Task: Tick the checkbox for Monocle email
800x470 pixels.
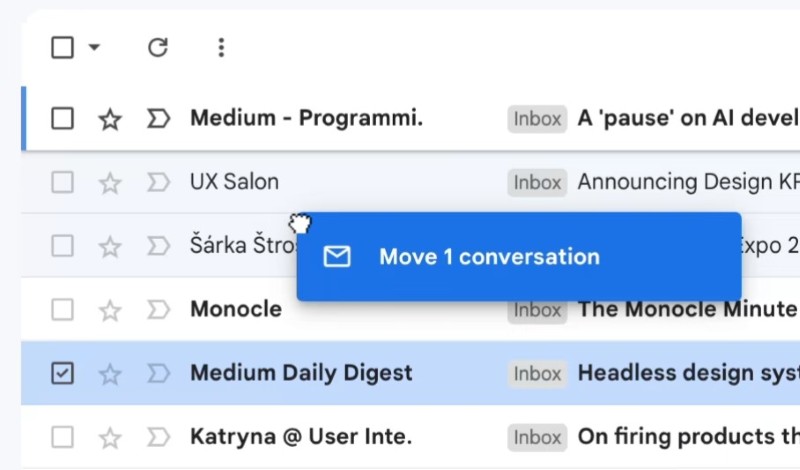Action: click(62, 310)
